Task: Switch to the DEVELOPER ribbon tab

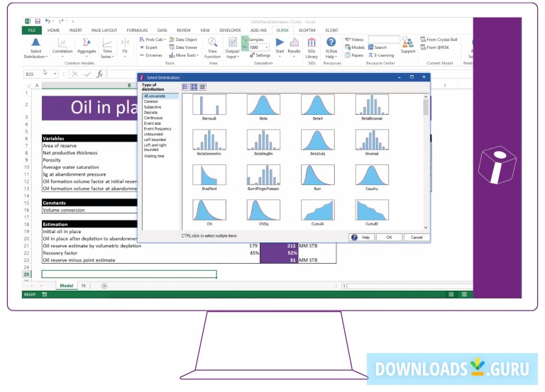Action: tap(230, 30)
